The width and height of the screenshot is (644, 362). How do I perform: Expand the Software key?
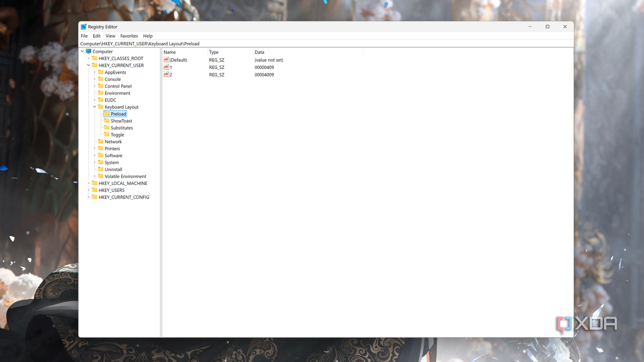(x=94, y=155)
